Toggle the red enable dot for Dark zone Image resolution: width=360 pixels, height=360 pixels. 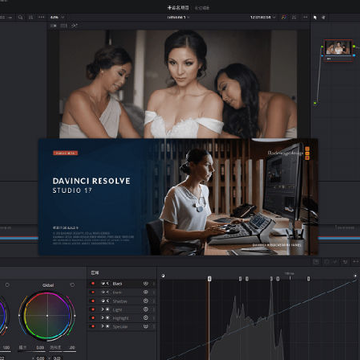pyautogui.click(x=93, y=292)
